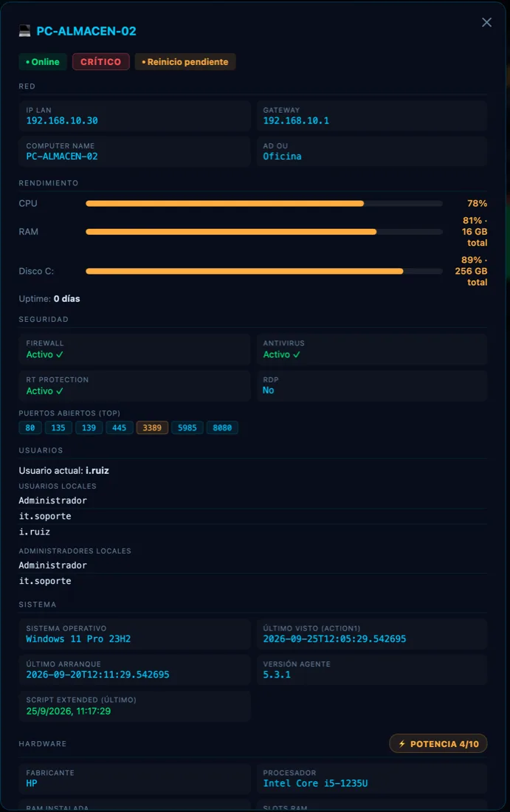Click current user i.ruiz

click(97, 471)
